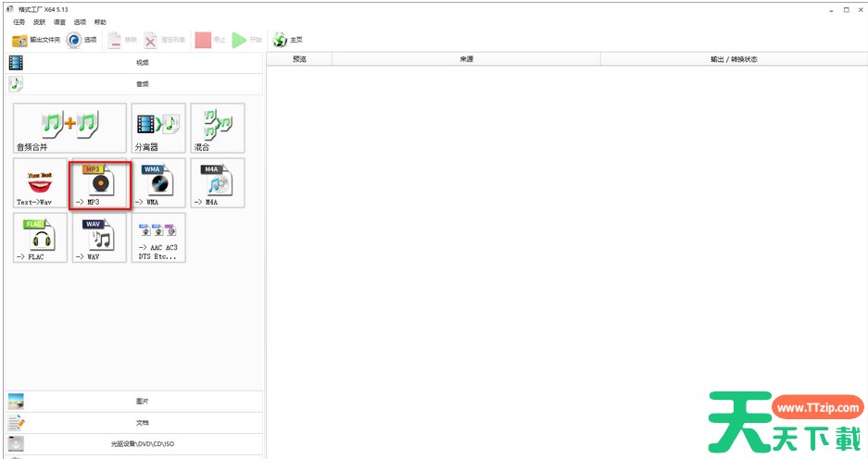Viewport: 868px width, 459px height.
Task: Open the 选项 menu in the menu bar
Action: (x=80, y=22)
